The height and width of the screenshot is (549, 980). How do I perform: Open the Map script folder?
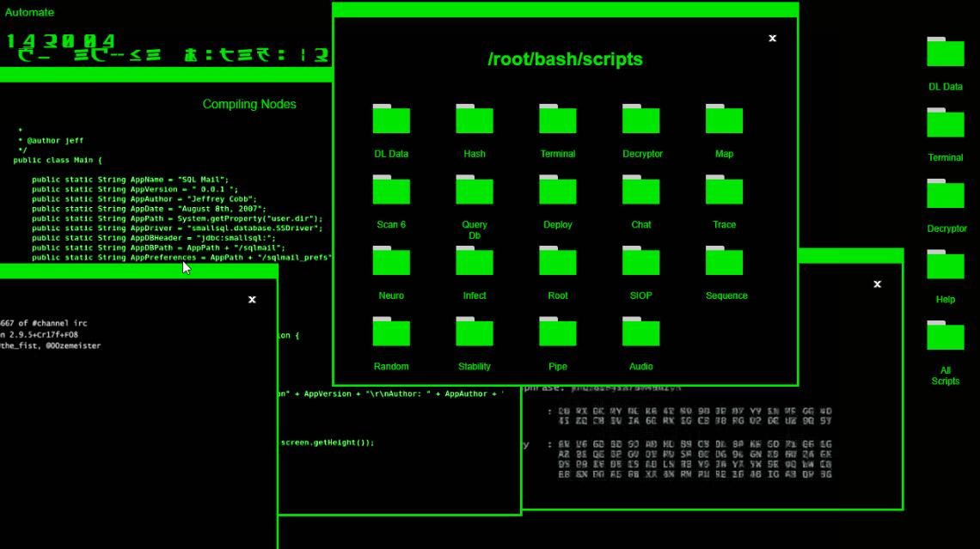pyautogui.click(x=724, y=119)
